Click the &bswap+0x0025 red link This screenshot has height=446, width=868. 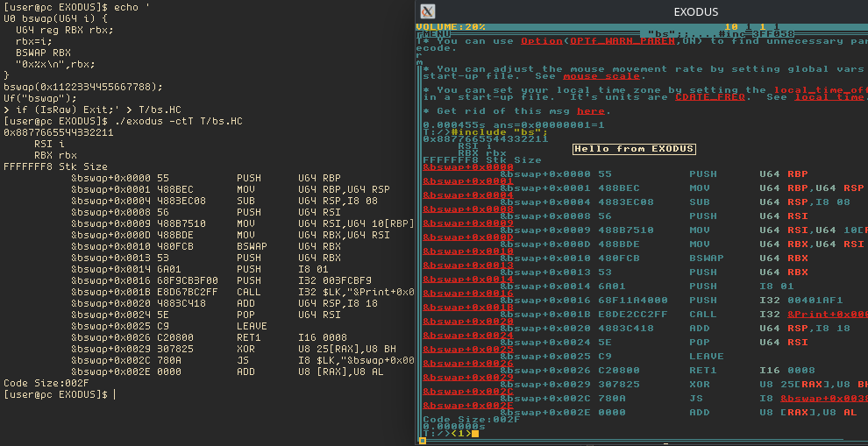[x=468, y=349]
